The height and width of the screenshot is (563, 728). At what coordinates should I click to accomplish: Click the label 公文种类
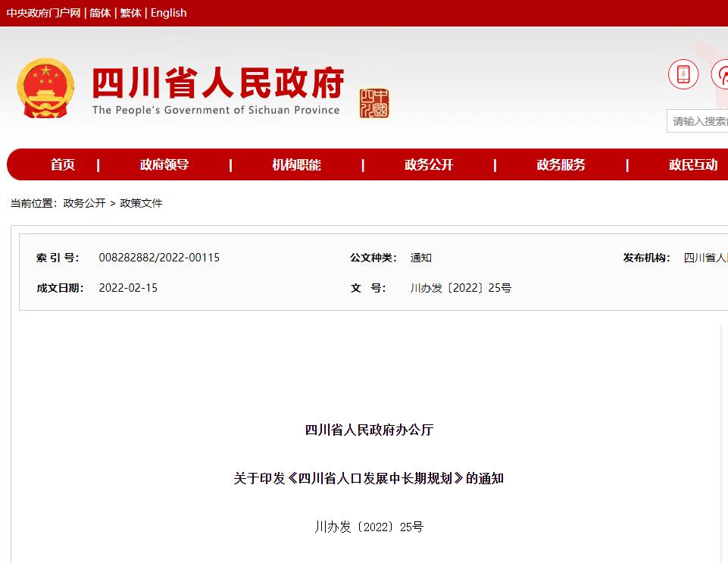coord(373,258)
